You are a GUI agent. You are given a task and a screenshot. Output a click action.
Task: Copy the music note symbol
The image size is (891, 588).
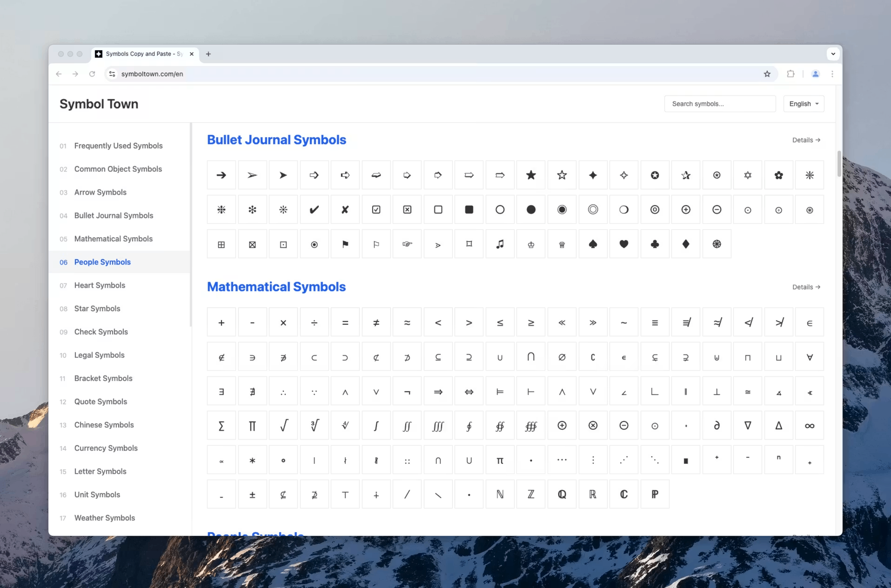tap(500, 244)
